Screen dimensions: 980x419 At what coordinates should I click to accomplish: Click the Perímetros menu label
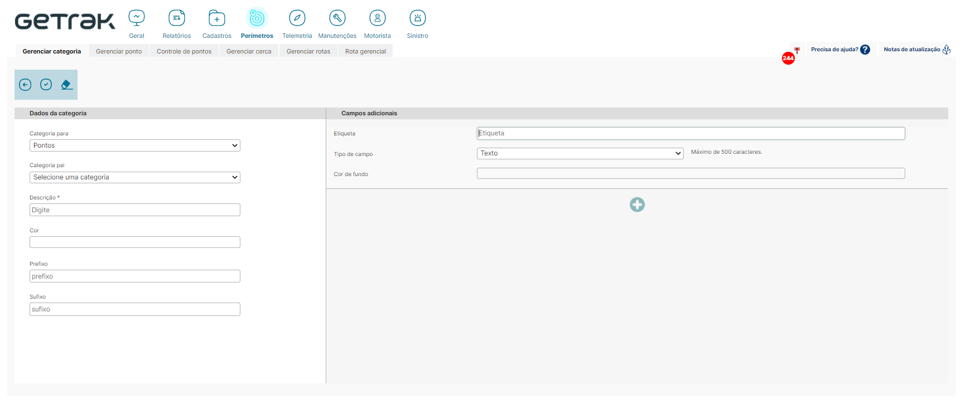tap(257, 36)
